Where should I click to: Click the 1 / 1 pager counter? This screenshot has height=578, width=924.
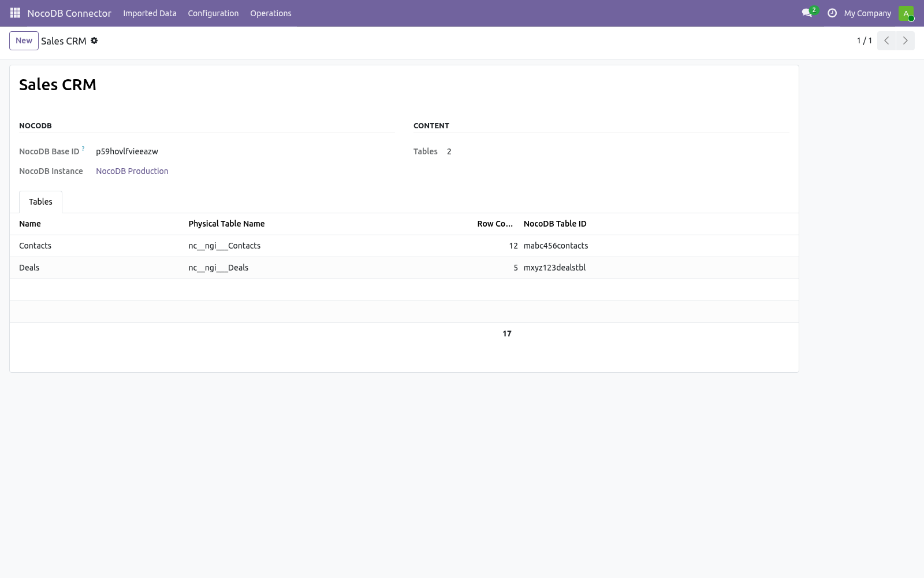[864, 40]
